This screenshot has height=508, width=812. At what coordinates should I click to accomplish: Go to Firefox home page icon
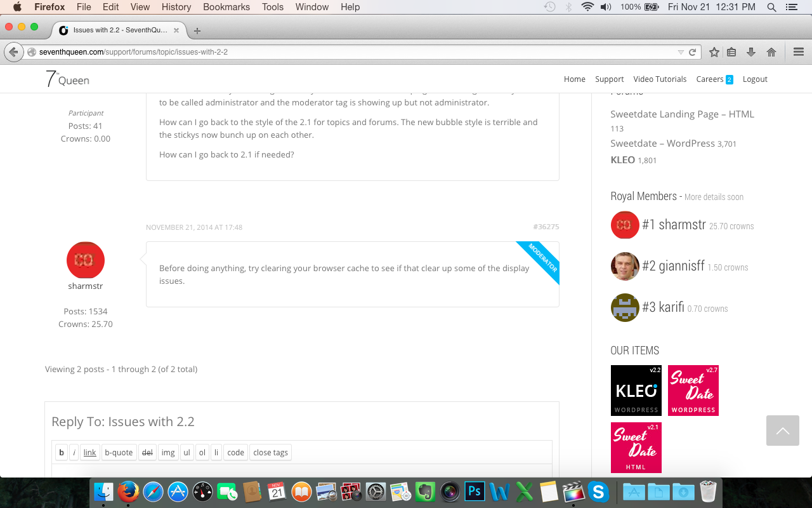coord(771,52)
